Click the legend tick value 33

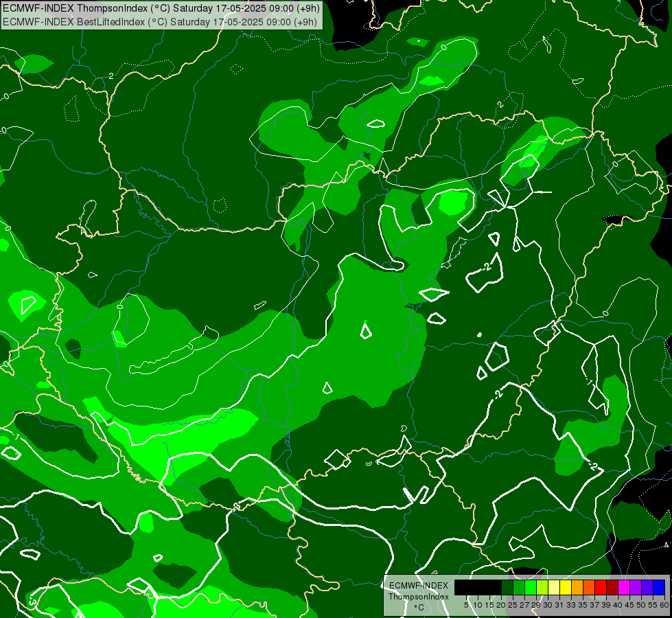coord(571,605)
